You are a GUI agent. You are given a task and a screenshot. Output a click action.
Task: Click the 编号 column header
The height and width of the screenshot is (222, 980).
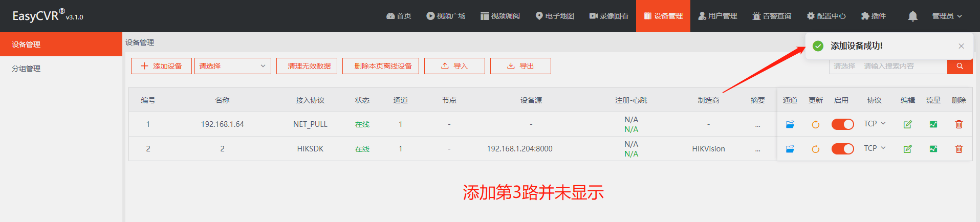coord(148,100)
